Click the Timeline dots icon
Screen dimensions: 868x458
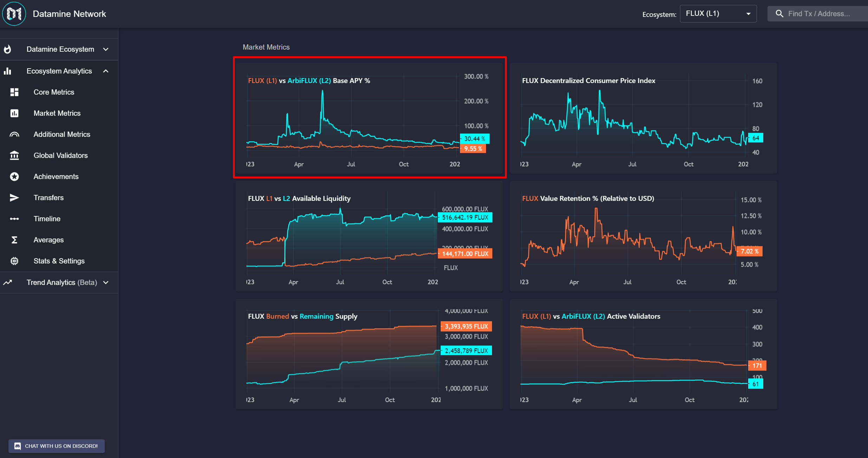pos(14,219)
